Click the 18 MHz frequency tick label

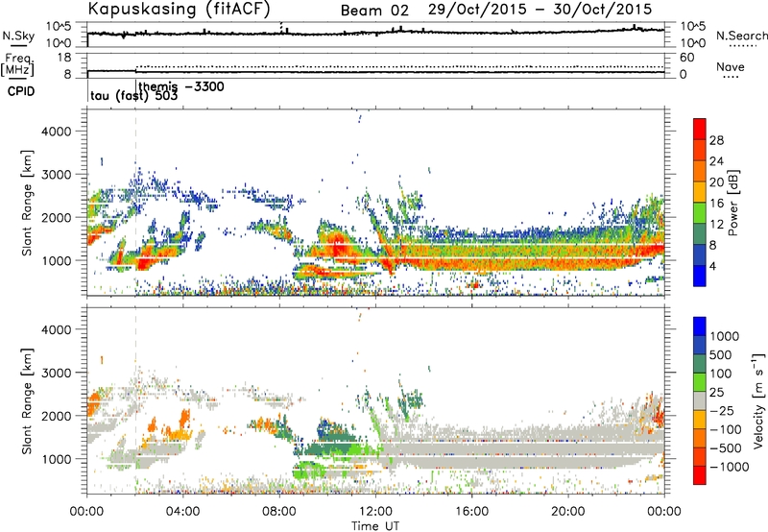click(63, 58)
